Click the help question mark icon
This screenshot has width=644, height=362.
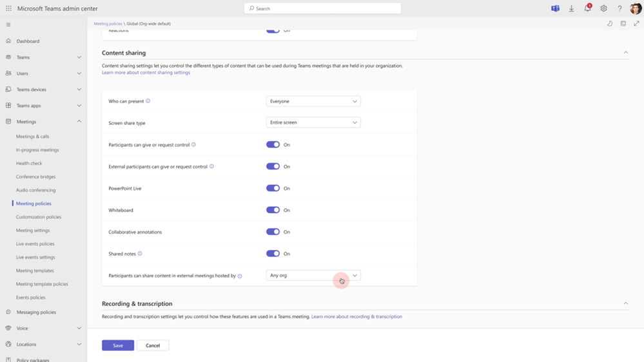[620, 8]
